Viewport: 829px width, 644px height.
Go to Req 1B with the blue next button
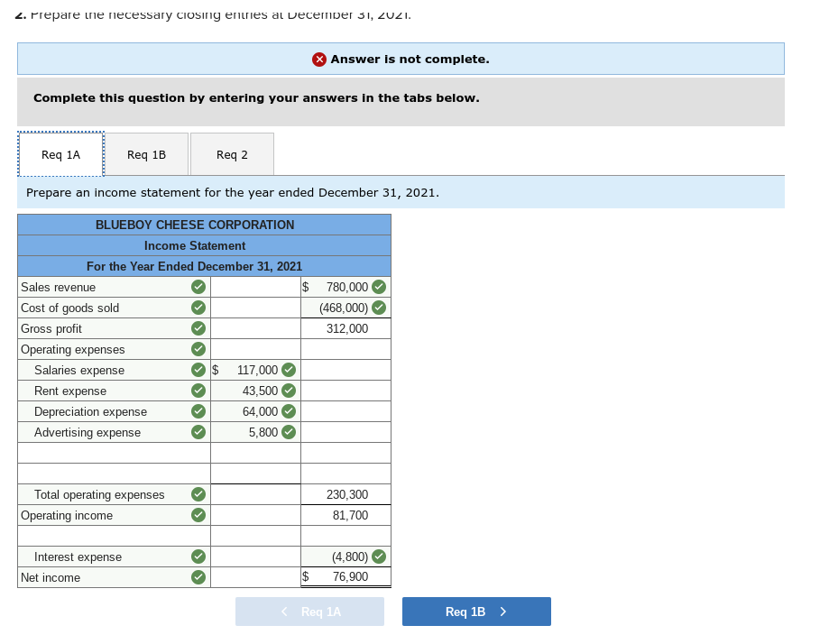(x=476, y=612)
